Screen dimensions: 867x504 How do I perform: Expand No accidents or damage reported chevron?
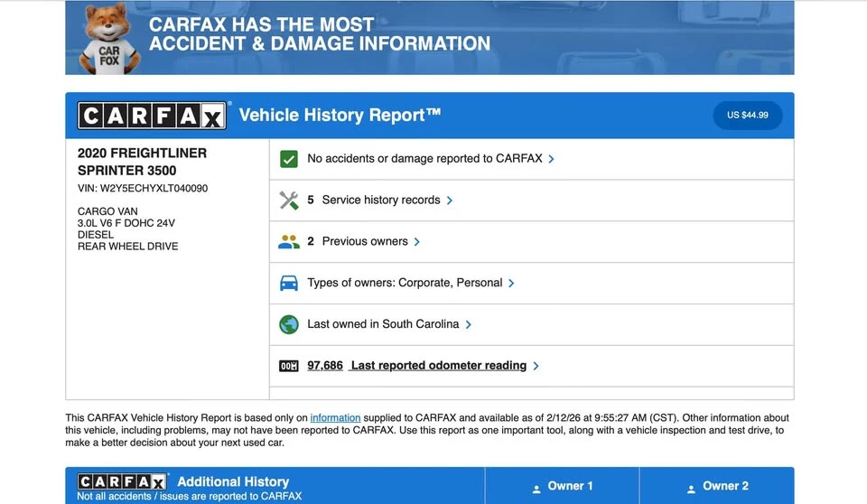coord(551,159)
